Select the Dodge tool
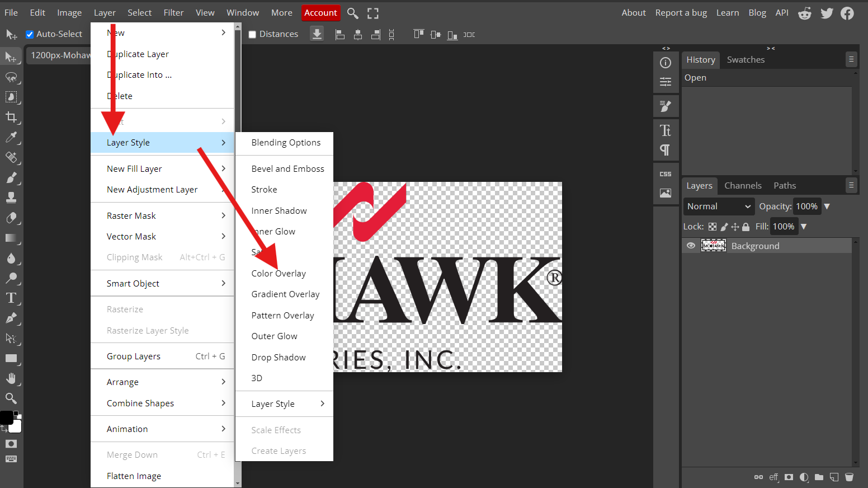Image resolution: width=868 pixels, height=488 pixels. (x=11, y=278)
